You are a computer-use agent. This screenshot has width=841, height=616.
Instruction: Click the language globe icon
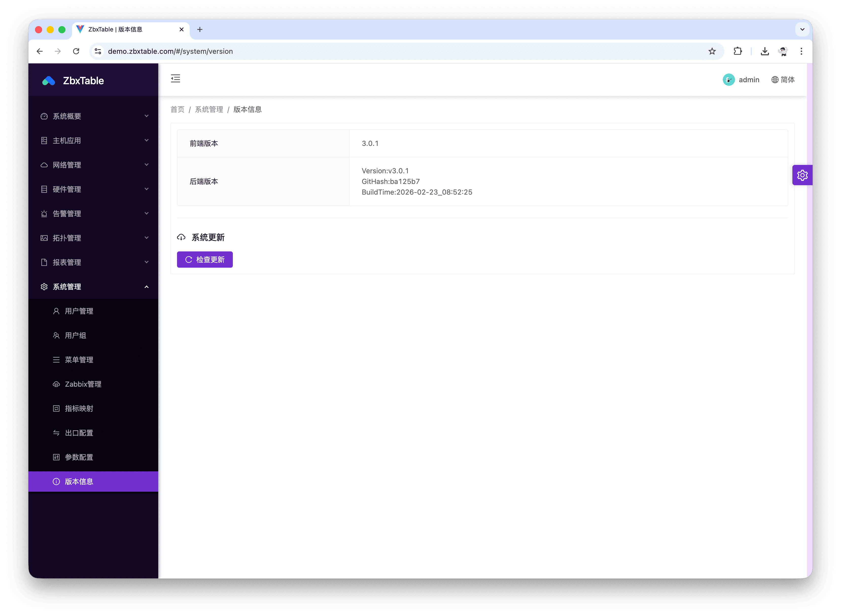click(775, 80)
